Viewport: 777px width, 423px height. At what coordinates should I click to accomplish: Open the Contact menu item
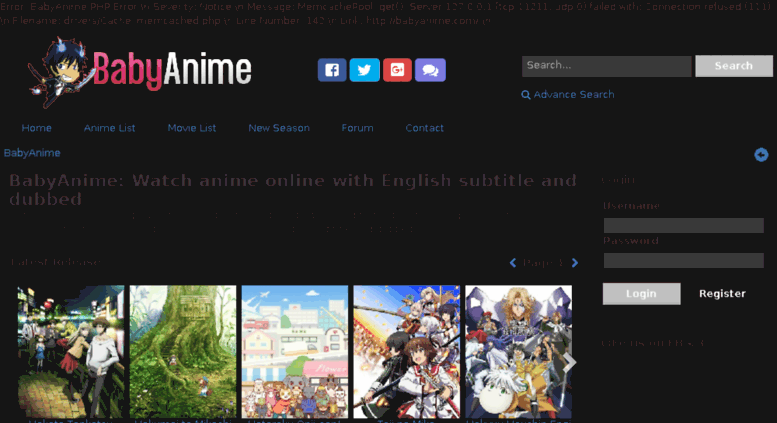point(425,128)
